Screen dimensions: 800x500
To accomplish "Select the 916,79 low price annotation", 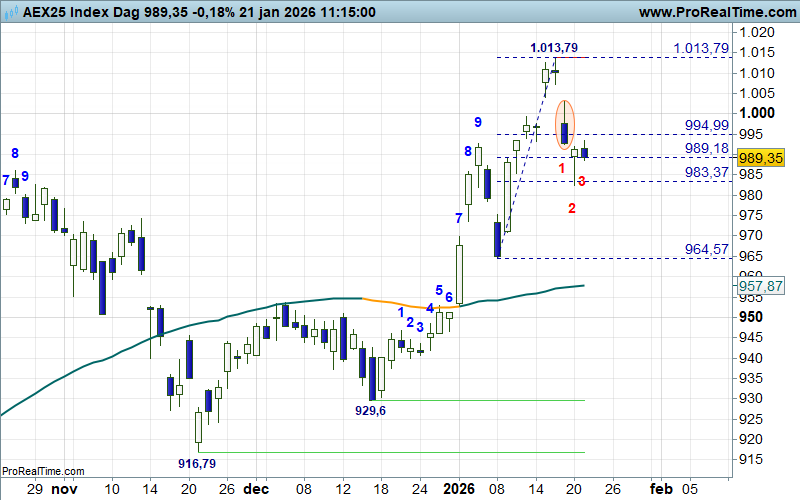I will [x=197, y=463].
